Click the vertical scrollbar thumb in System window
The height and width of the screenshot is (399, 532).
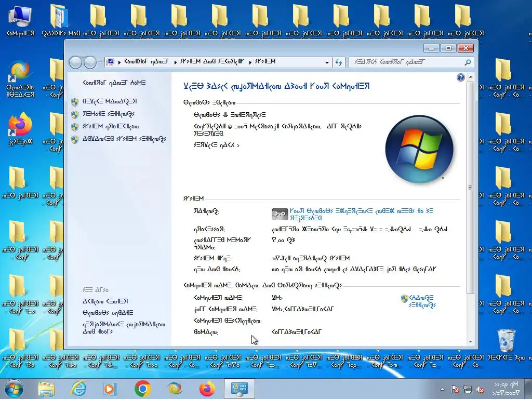click(x=471, y=187)
